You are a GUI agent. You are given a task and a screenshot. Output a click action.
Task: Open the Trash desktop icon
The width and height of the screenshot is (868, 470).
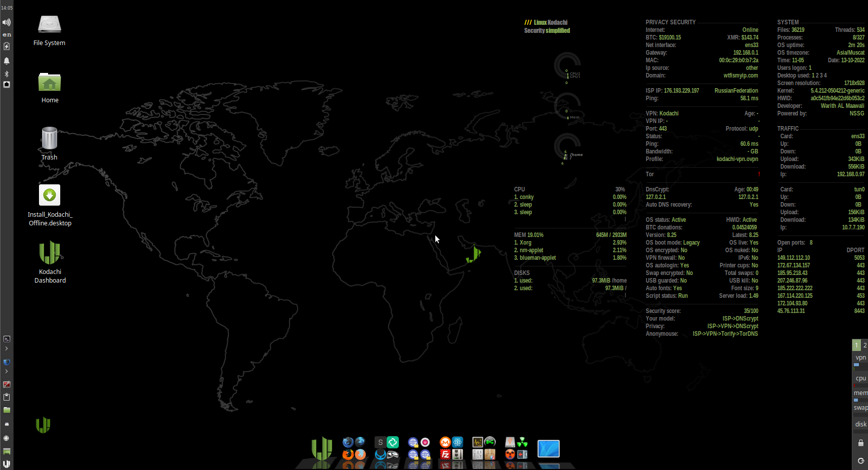(x=50, y=138)
